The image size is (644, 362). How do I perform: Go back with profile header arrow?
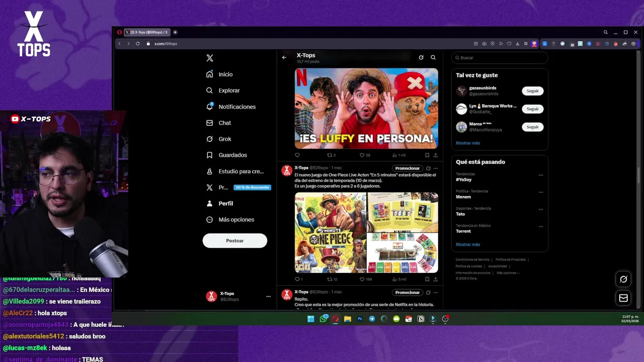click(x=284, y=57)
